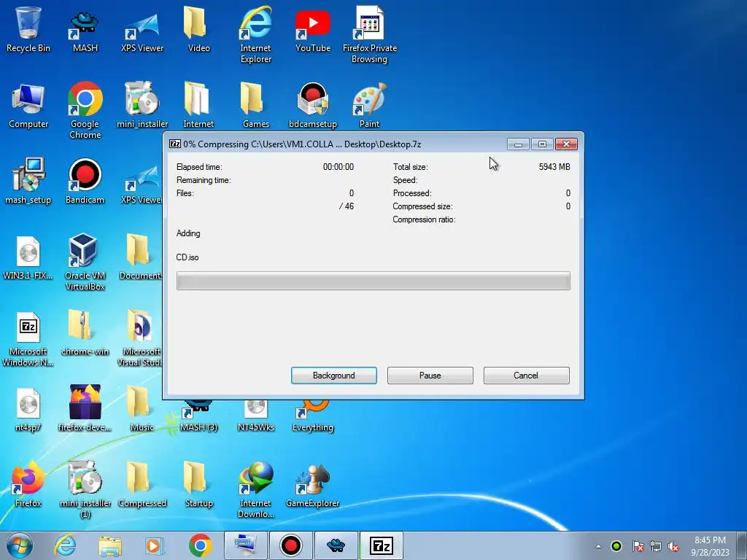Select the Games folder icon

(x=256, y=105)
